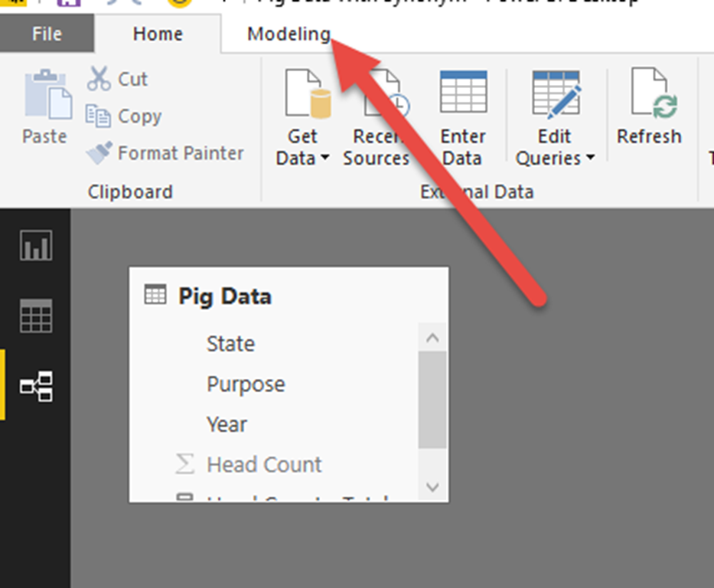Select Relationships view in sidebar
Screen dimensions: 714x588
coord(36,386)
